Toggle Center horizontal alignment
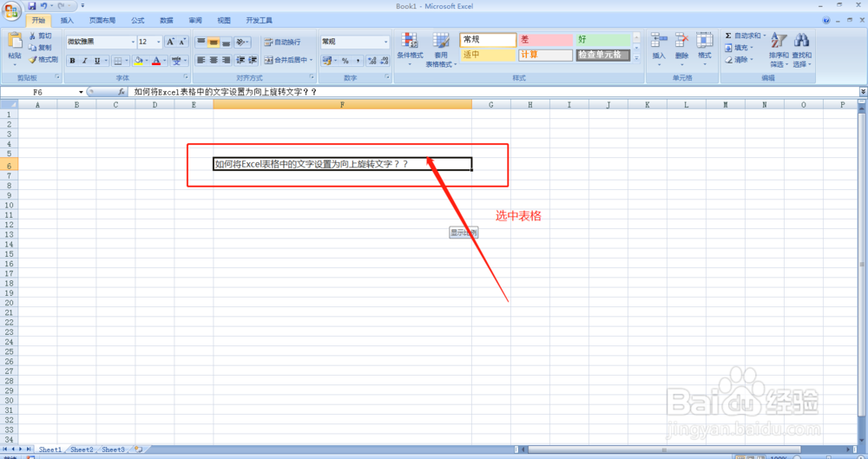868x459 pixels. tap(214, 60)
